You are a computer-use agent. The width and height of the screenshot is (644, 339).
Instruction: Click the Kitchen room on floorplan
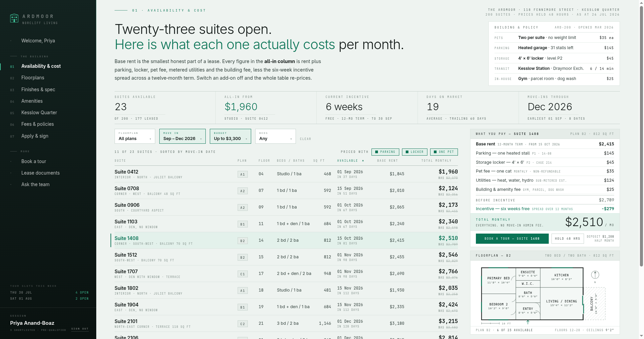[561, 277]
